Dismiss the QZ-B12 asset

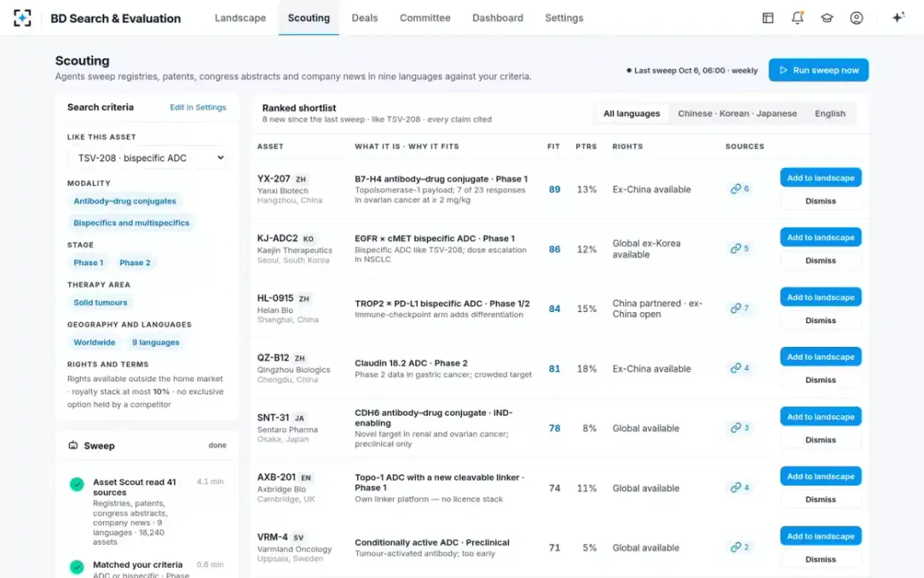point(821,380)
